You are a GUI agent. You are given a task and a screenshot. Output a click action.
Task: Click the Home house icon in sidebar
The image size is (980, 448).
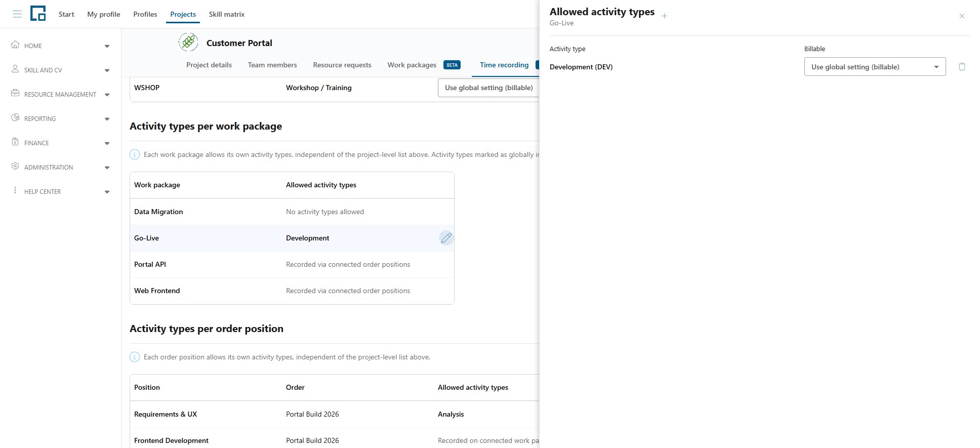(x=15, y=45)
